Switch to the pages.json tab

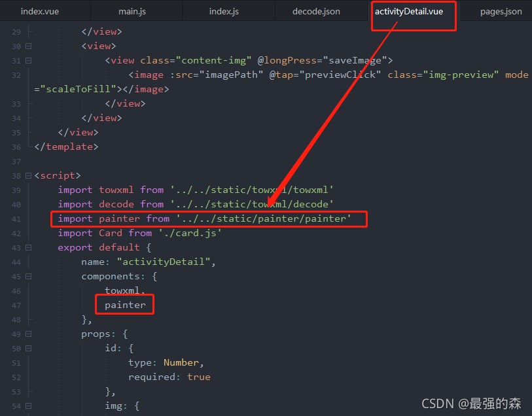[x=501, y=12]
